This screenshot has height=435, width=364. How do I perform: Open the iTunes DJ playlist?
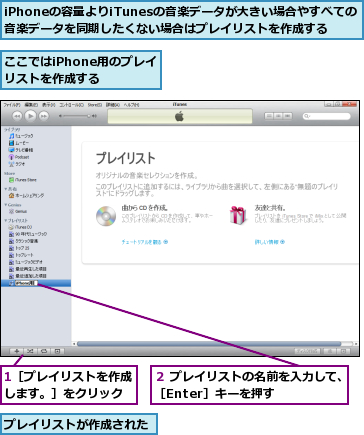[20, 227]
